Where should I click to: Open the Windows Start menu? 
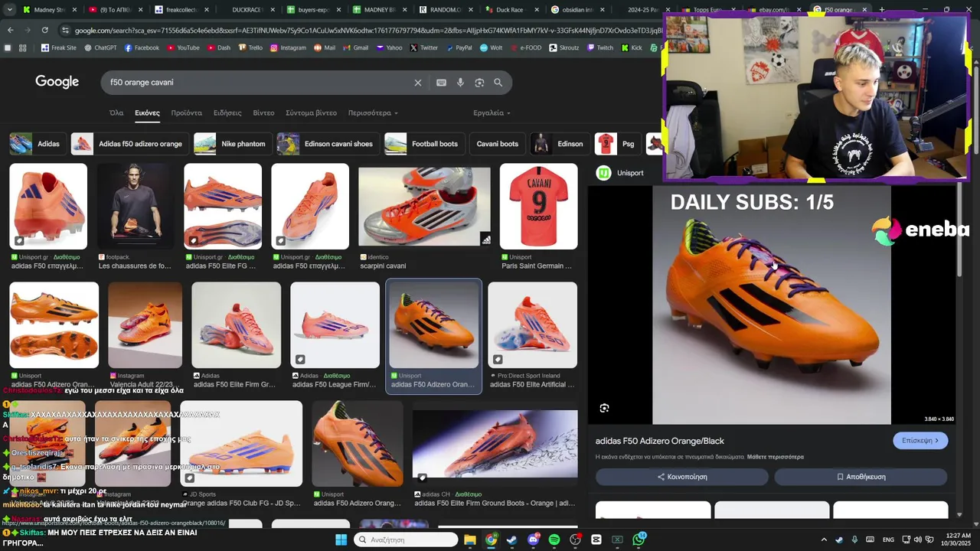pyautogui.click(x=341, y=540)
